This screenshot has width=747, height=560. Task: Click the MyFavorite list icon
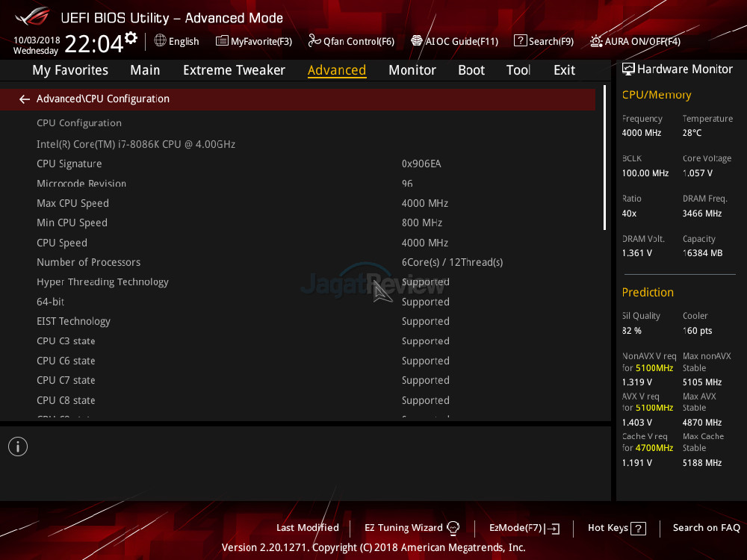click(x=222, y=41)
